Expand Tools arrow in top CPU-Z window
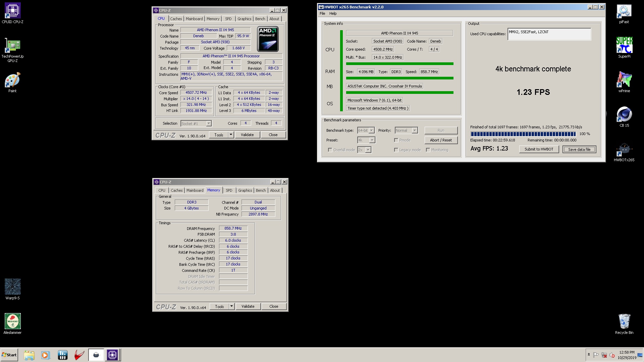Viewport: 644px width, 362px height. 231,135
